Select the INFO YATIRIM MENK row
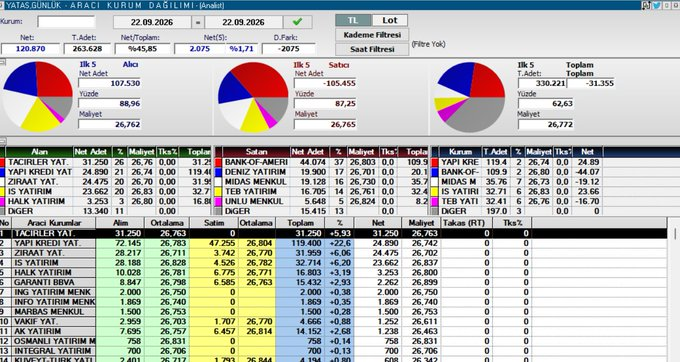Viewport: 680px width, 362px height. (333, 302)
